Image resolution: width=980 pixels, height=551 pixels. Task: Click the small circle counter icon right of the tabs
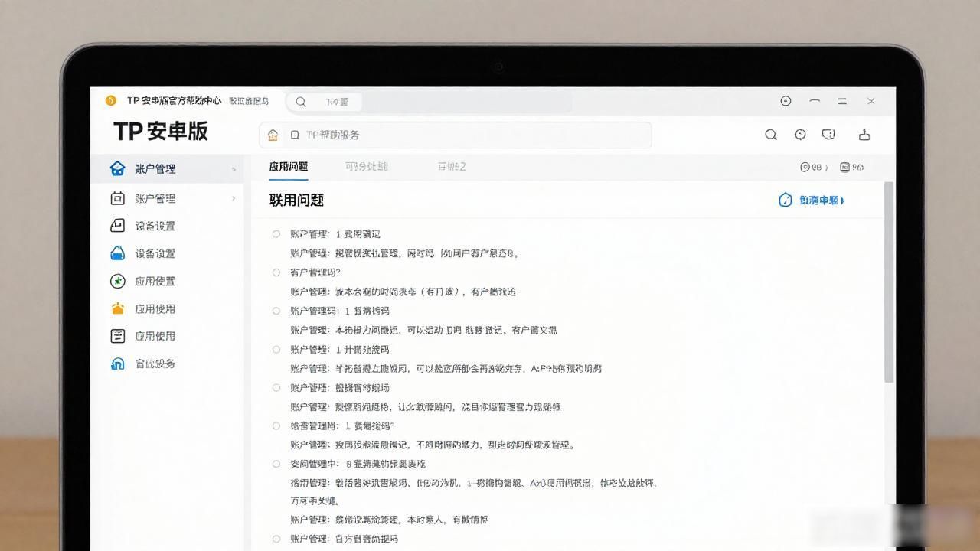click(x=805, y=167)
